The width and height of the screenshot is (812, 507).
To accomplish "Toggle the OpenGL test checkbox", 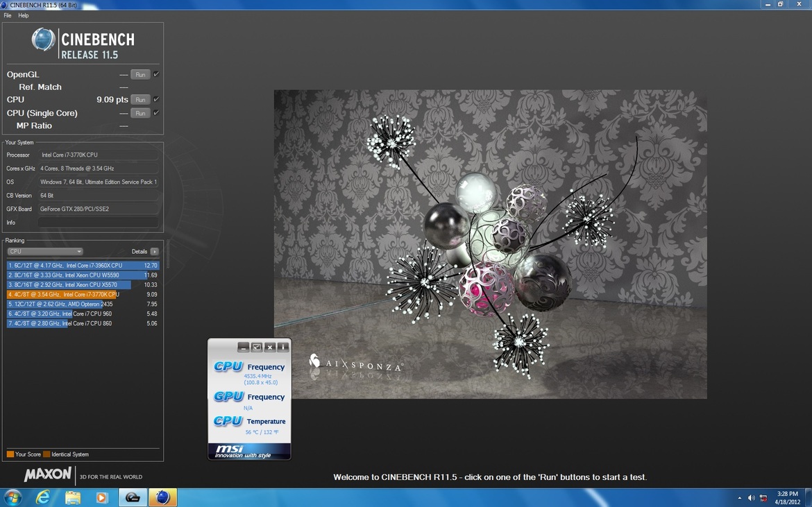I will coord(156,74).
